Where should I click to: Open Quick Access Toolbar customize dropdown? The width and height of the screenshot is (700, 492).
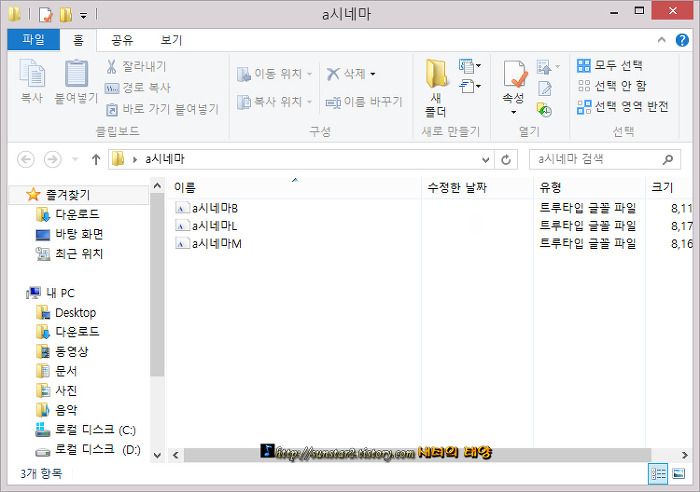tap(83, 16)
